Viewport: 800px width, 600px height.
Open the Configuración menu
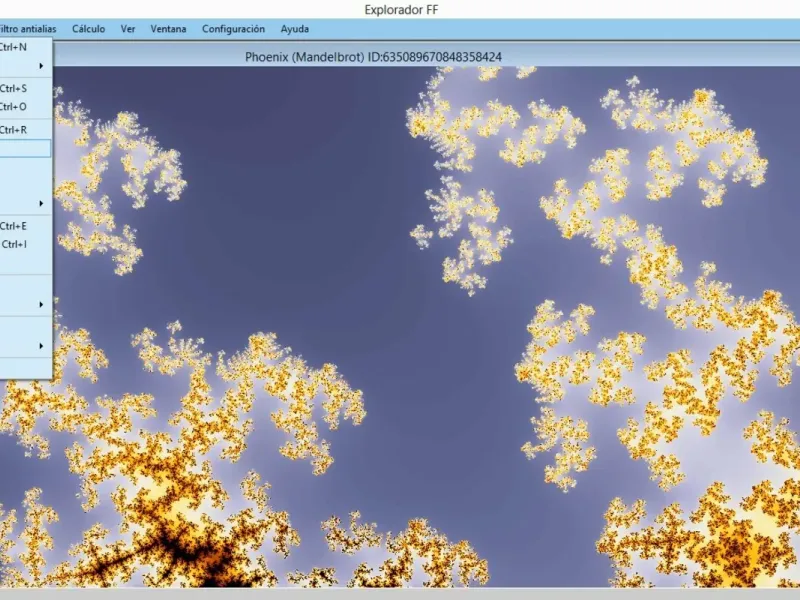click(233, 29)
